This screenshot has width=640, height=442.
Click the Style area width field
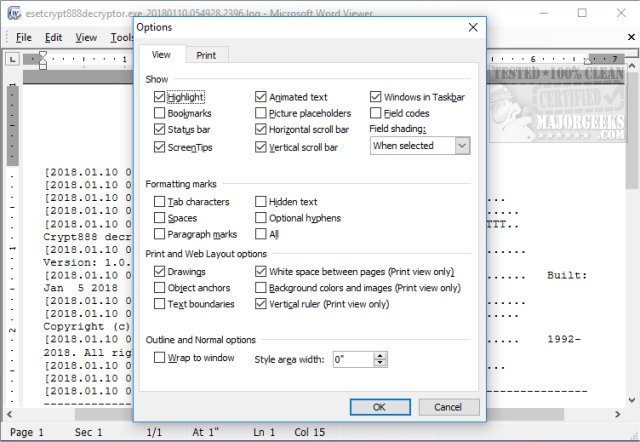[353, 360]
